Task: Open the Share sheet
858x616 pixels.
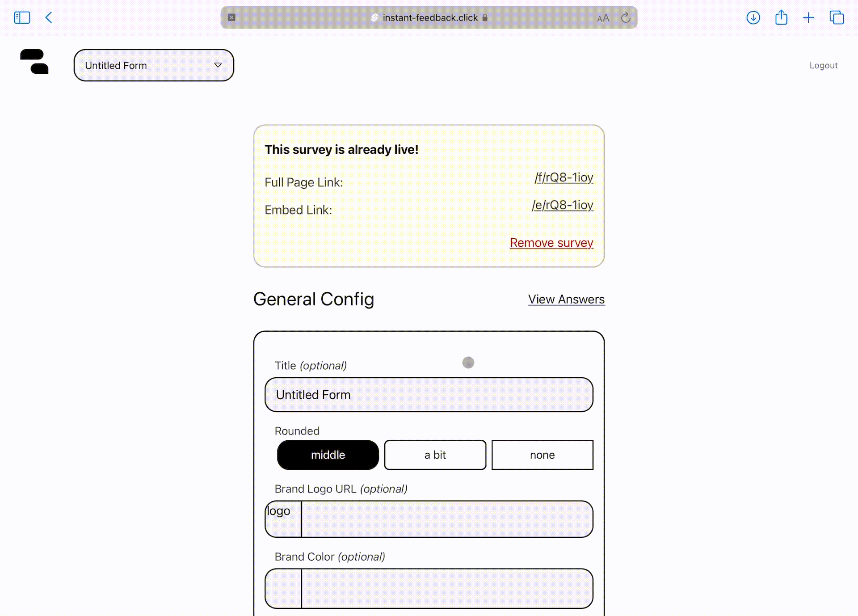Action: [x=781, y=17]
